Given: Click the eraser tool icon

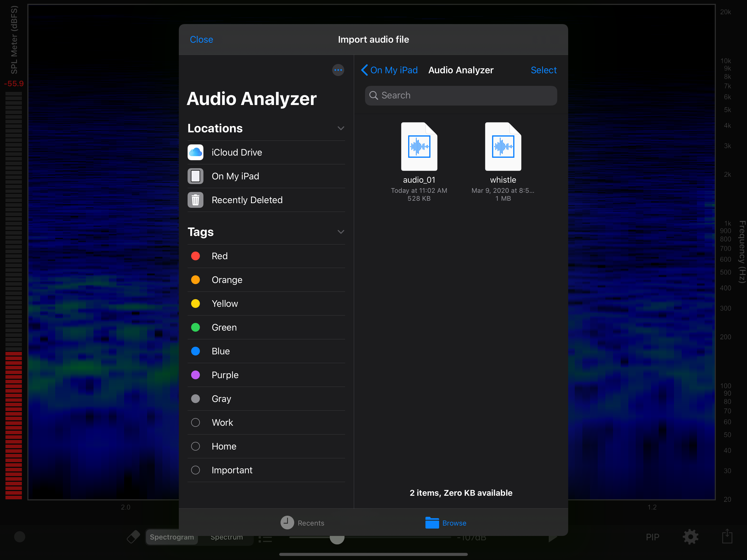Looking at the screenshot, I should pyautogui.click(x=133, y=537).
